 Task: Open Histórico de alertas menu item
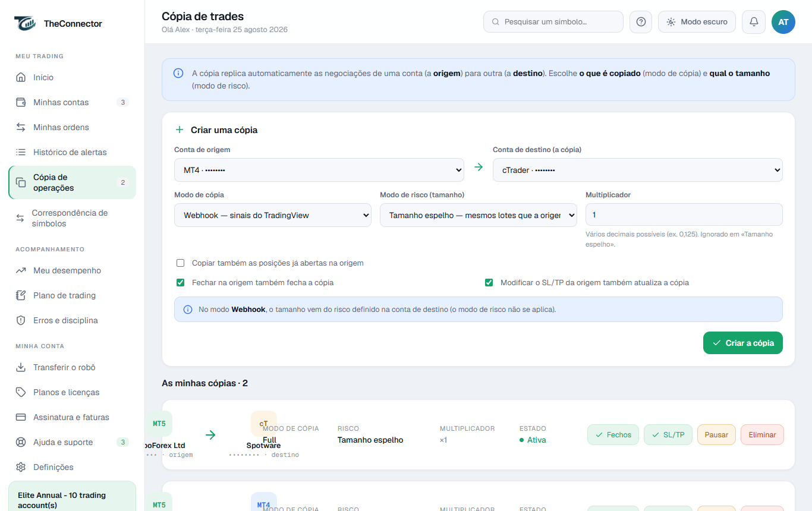pos(73,152)
